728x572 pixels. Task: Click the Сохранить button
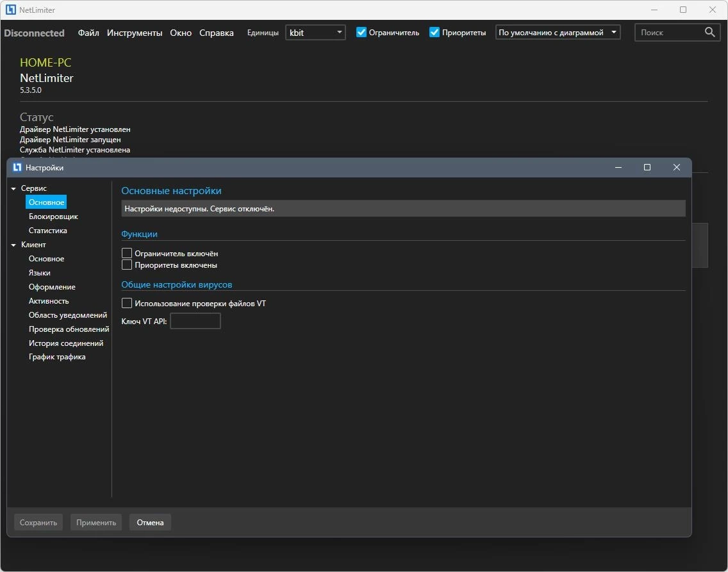click(38, 523)
